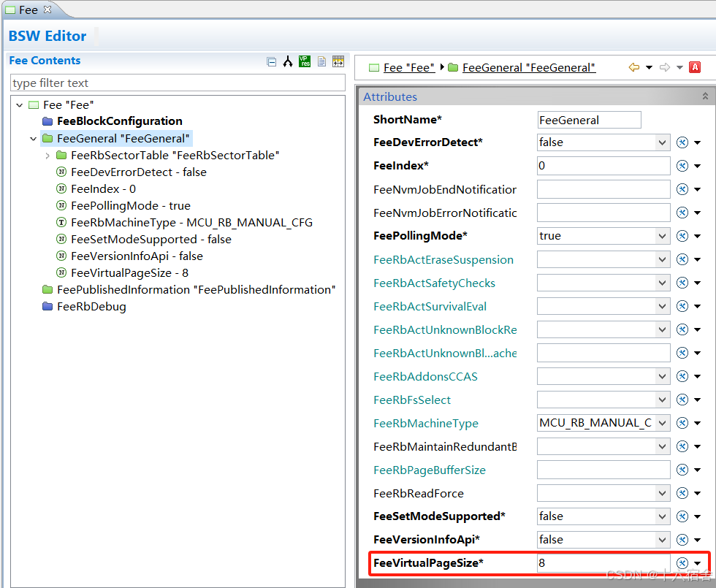
Task: Click the reset icon beside FeeIndex field
Action: [682, 166]
